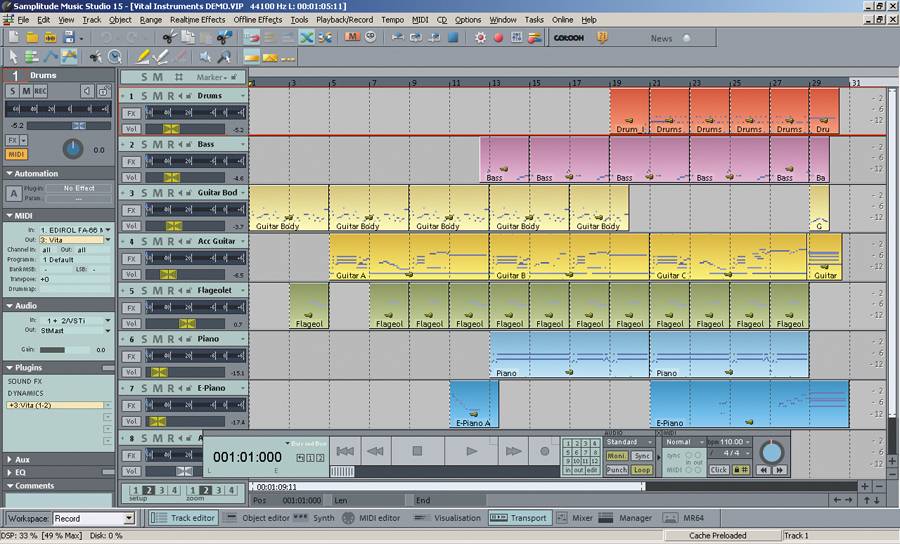Mute the Bass track
The image size is (900, 544).
click(x=157, y=145)
